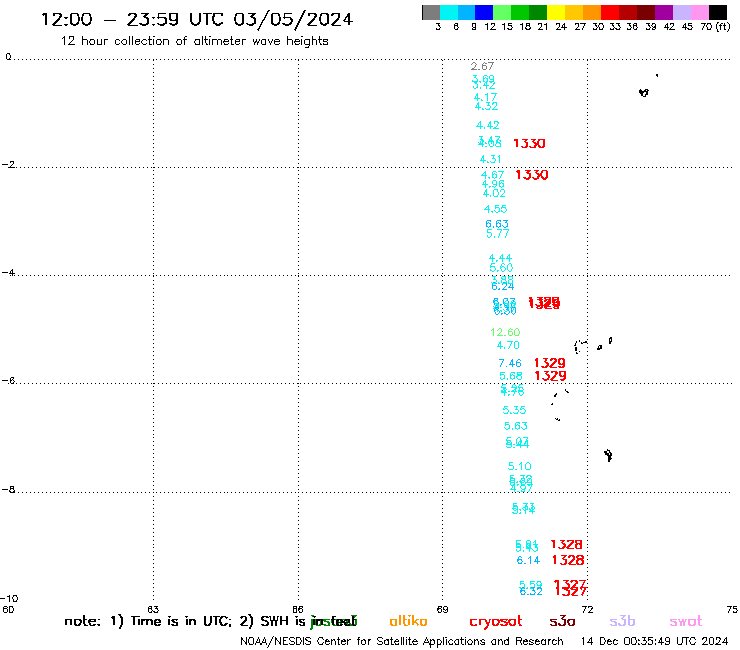
Task: Click the latitude axis label '-2'
Action: 8,165
